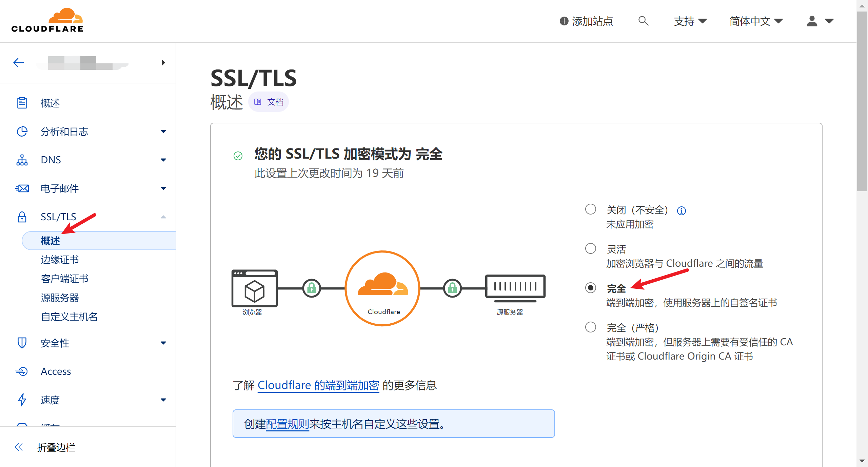Expand the 分析和日志 sidebar section
This screenshot has width=868, height=467.
click(163, 131)
